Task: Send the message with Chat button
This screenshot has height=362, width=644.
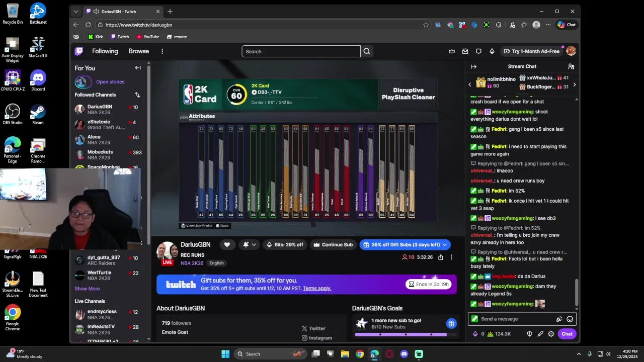Action: pos(567,334)
